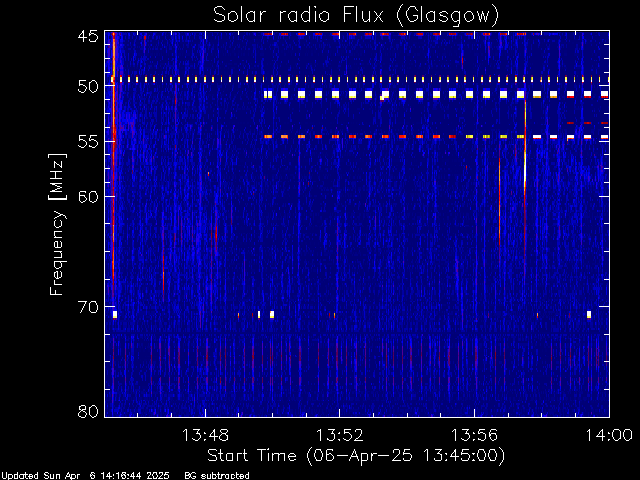Screen dimensions: 640x480
Task: Click the 13:52 time tick label
Action: (340, 435)
